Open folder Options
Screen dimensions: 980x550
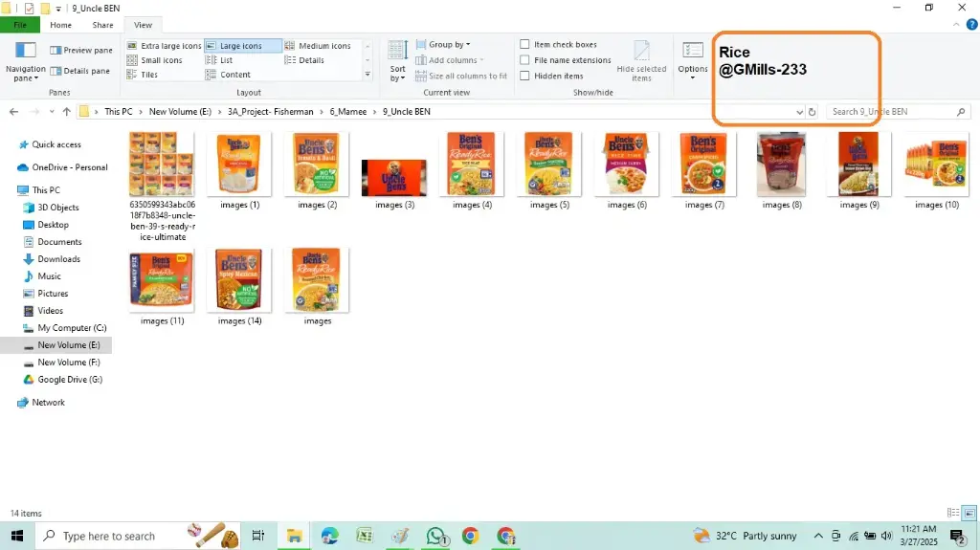(693, 60)
